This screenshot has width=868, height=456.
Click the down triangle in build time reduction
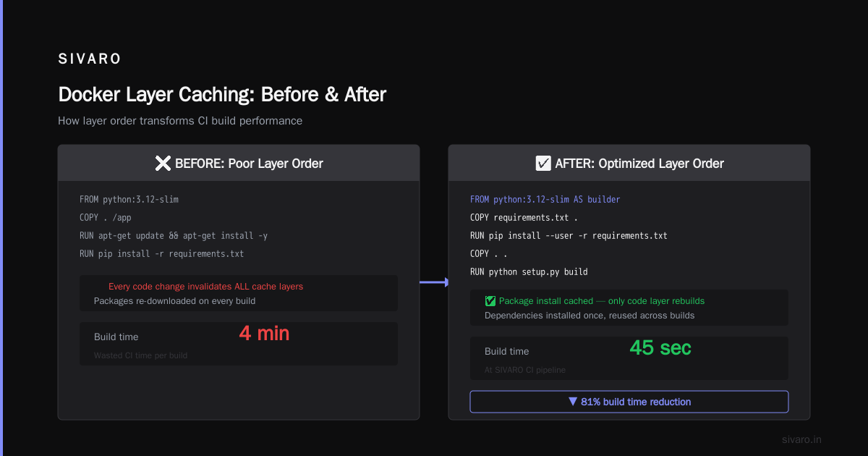[573, 402]
